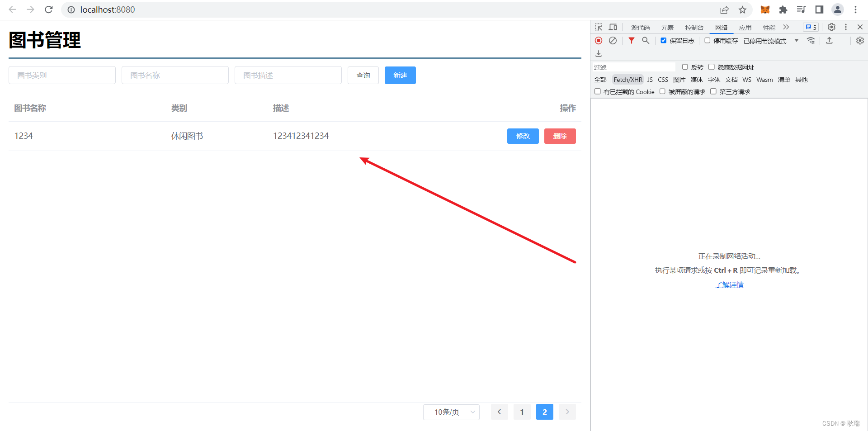The height and width of the screenshot is (431, 868).
Task: Open the media control playlist icon
Action: (801, 9)
